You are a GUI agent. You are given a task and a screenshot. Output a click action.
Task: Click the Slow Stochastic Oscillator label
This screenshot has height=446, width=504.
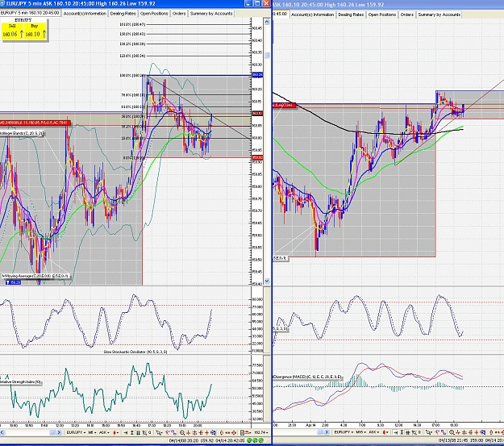coord(135,352)
